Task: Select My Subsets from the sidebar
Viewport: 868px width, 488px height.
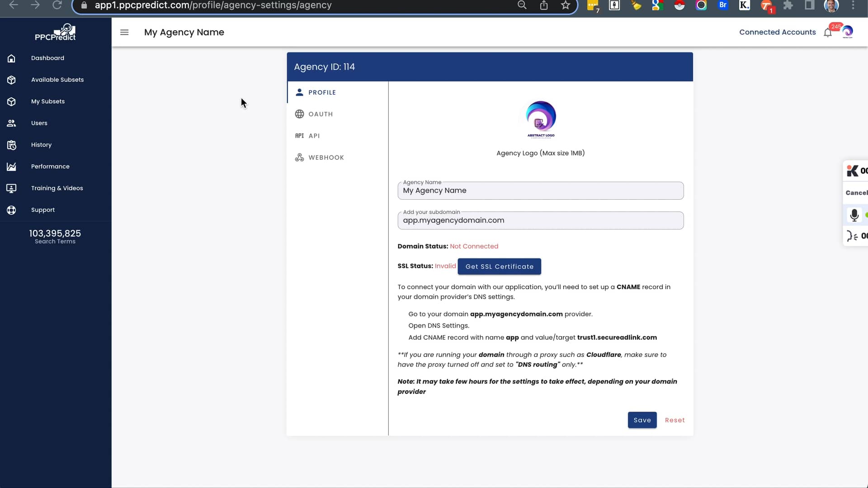Action: pyautogui.click(x=48, y=101)
